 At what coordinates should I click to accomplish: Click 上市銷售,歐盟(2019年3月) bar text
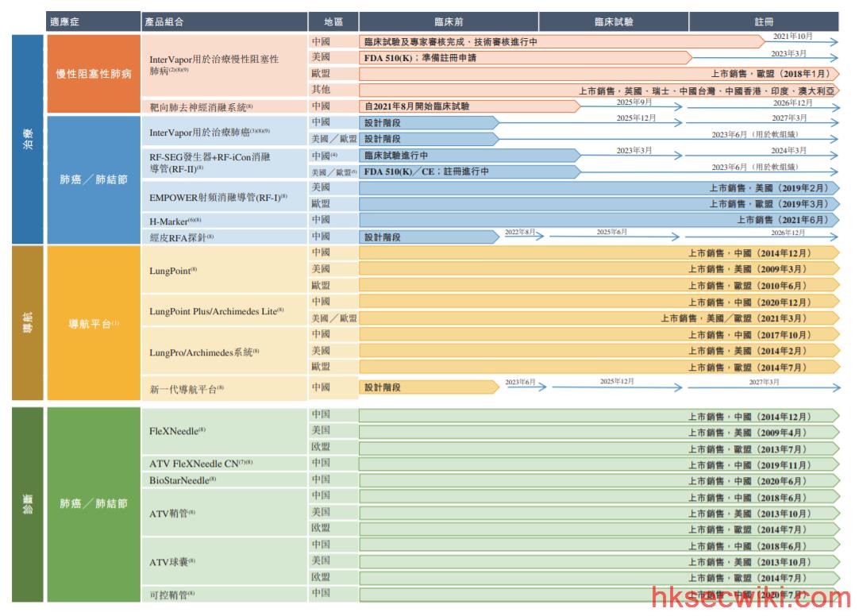[x=769, y=204]
